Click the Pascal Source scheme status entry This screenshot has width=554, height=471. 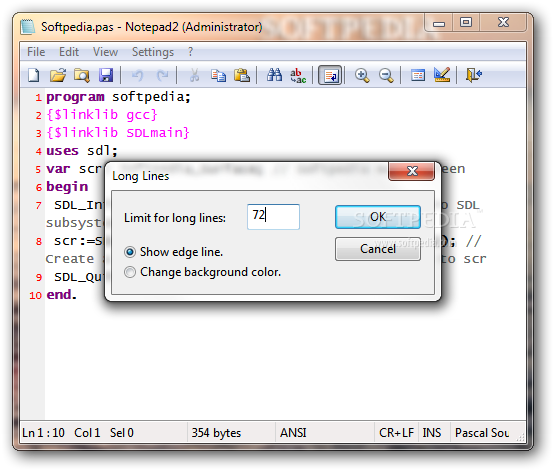(482, 432)
